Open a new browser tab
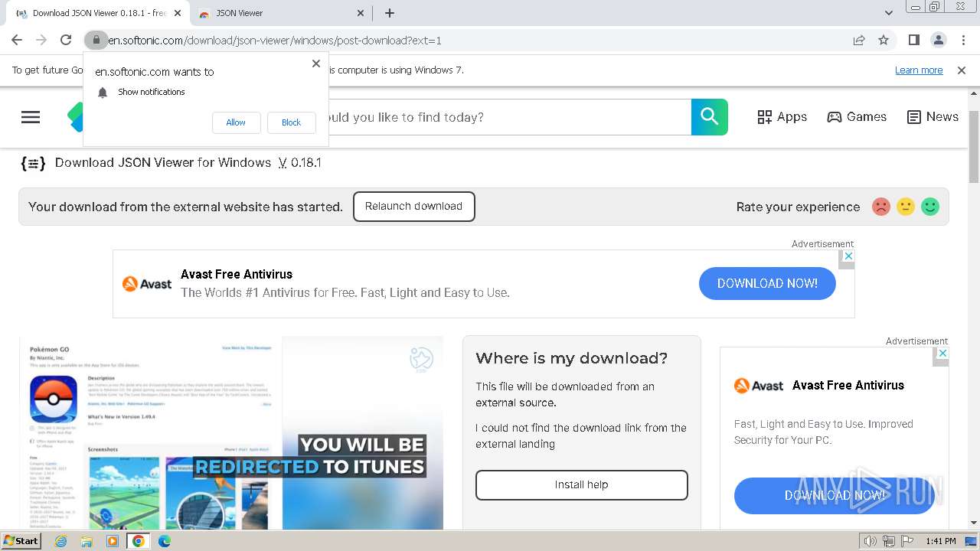The image size is (980, 551). coord(390,13)
